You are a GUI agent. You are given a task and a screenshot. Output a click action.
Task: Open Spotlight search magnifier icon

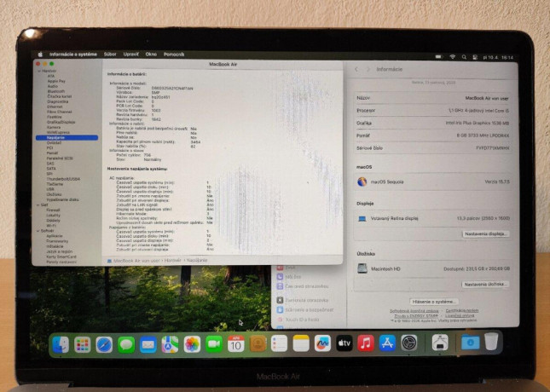(x=464, y=57)
